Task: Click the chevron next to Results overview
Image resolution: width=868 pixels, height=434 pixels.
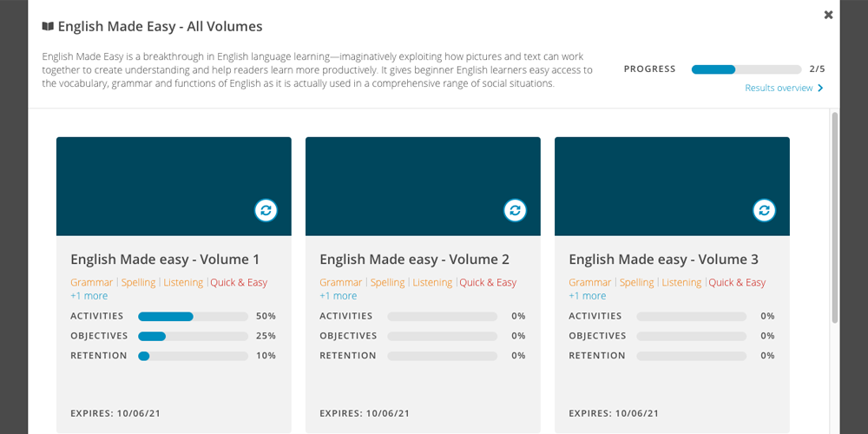Action: point(820,89)
